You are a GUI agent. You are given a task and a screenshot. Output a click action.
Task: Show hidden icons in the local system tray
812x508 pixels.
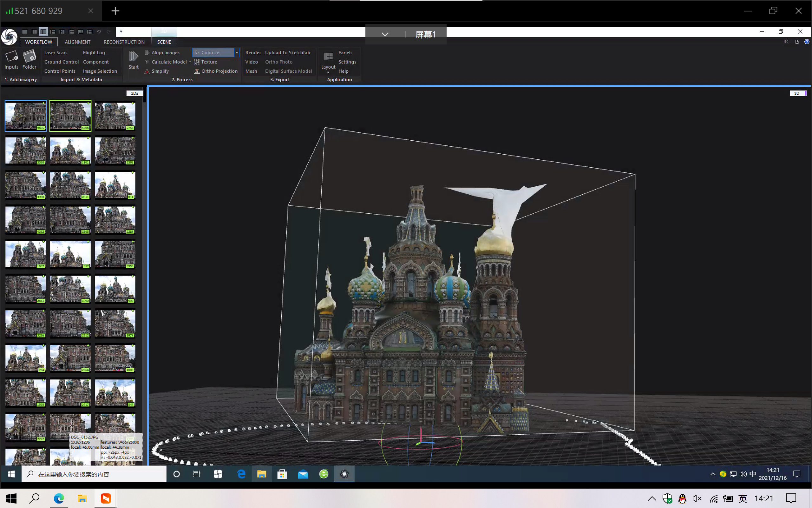coord(652,498)
